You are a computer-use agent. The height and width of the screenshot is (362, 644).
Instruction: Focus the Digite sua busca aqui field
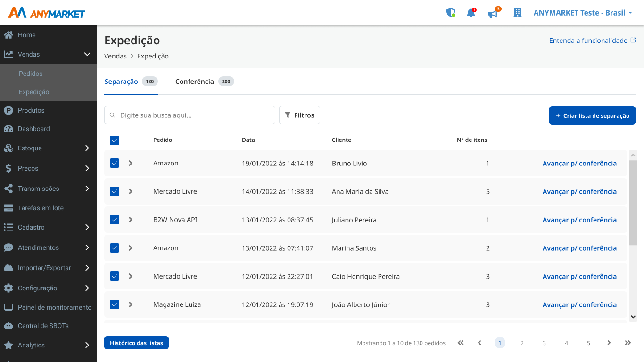pos(190,115)
